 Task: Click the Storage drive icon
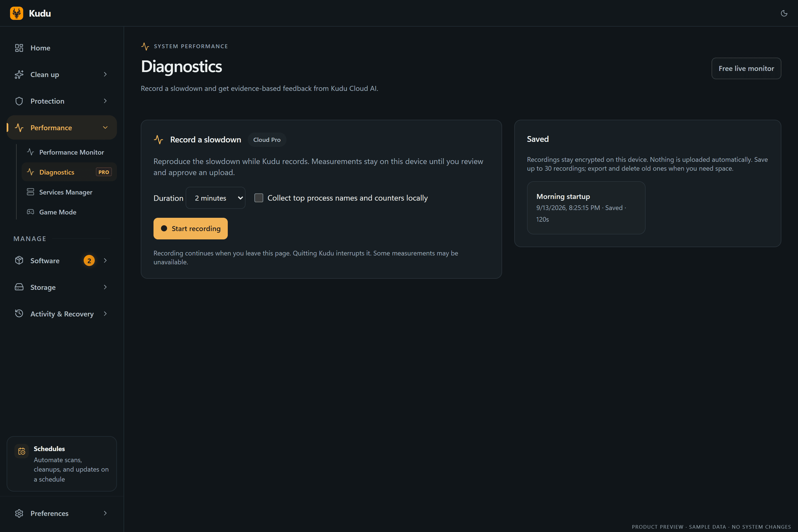click(19, 287)
